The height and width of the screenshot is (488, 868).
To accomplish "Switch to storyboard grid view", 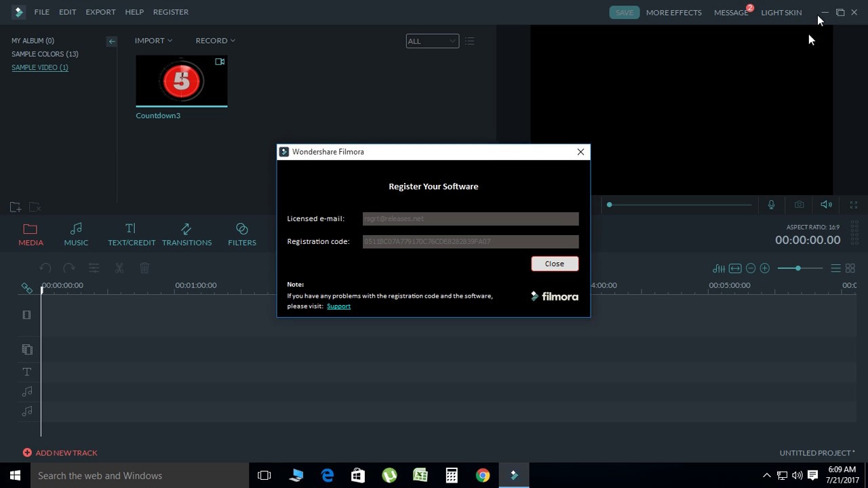I will click(x=850, y=268).
